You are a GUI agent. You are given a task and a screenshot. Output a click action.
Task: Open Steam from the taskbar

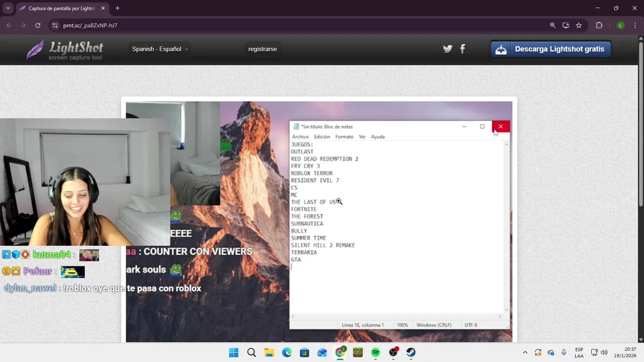tap(411, 352)
